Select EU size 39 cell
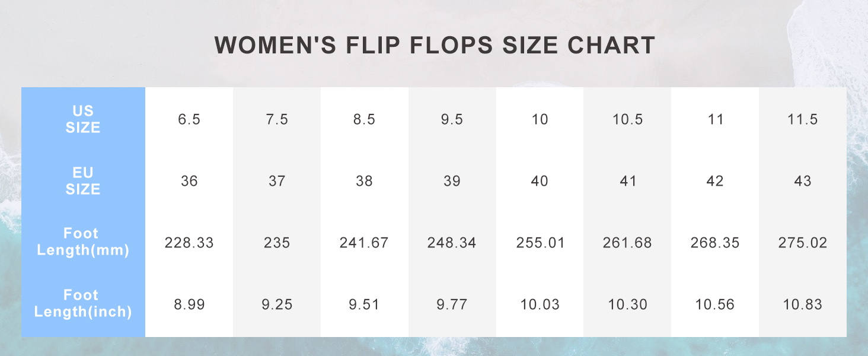868x356 pixels. click(x=452, y=181)
